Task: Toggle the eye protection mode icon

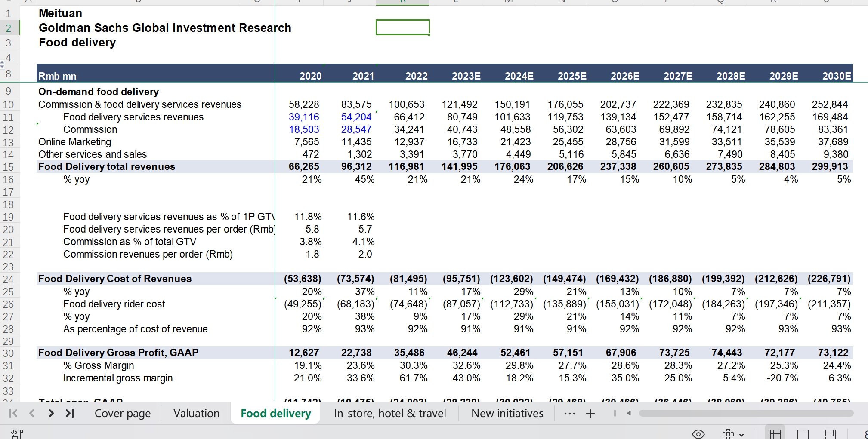Action: pos(698,434)
